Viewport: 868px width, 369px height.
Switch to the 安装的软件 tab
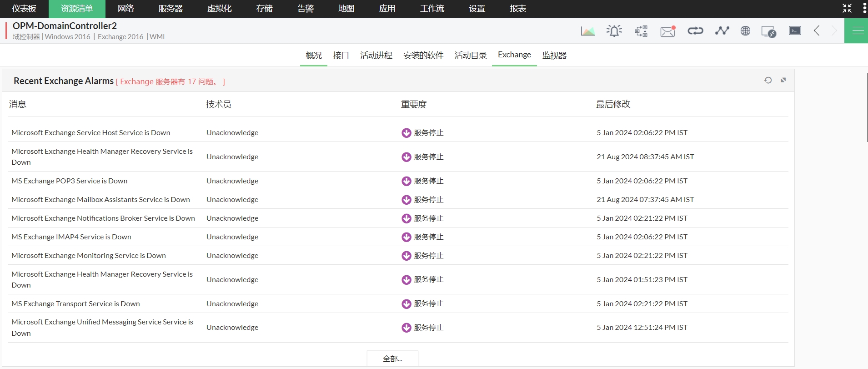tap(424, 56)
